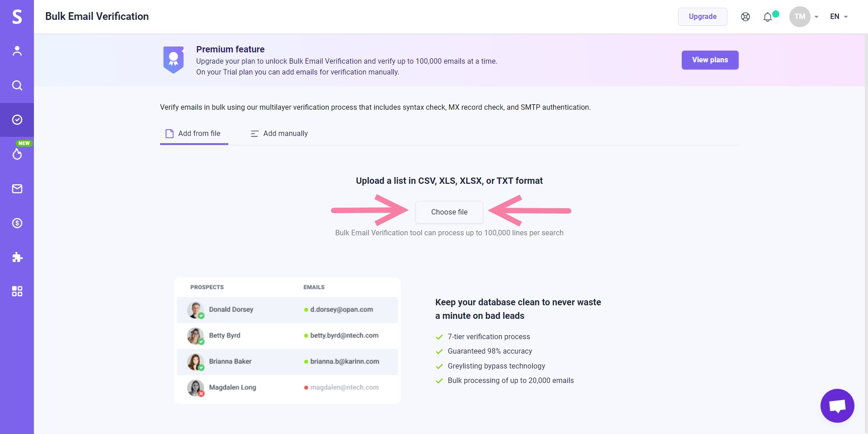This screenshot has width=868, height=434.
Task: Click the premium feature badge icon
Action: tap(173, 59)
